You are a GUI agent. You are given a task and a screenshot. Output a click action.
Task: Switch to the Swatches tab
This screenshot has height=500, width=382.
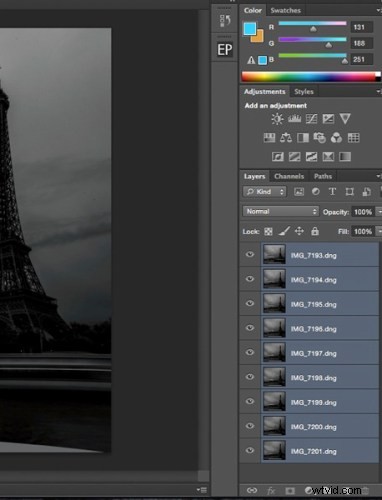click(286, 10)
